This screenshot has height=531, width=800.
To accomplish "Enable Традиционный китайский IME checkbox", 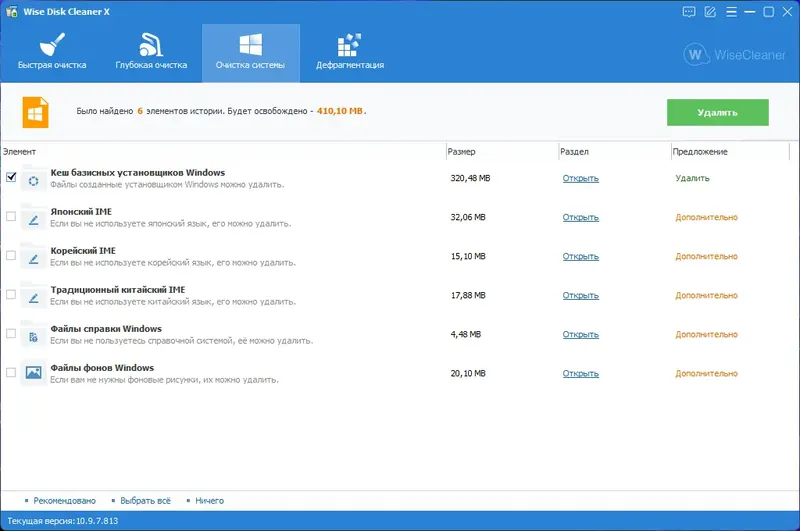I will coord(11,294).
